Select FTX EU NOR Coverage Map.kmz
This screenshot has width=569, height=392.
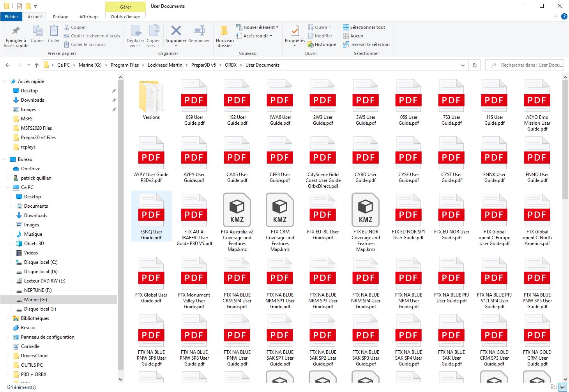[366, 222]
